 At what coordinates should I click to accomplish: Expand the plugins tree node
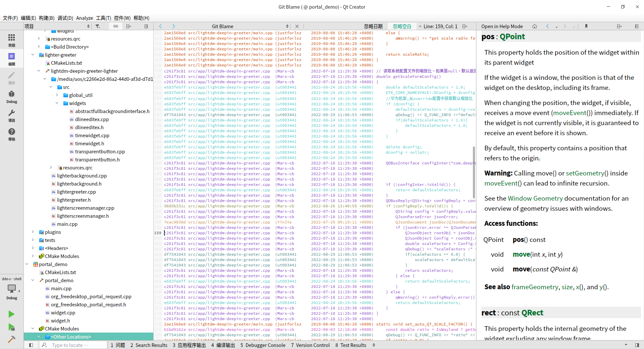(33, 232)
